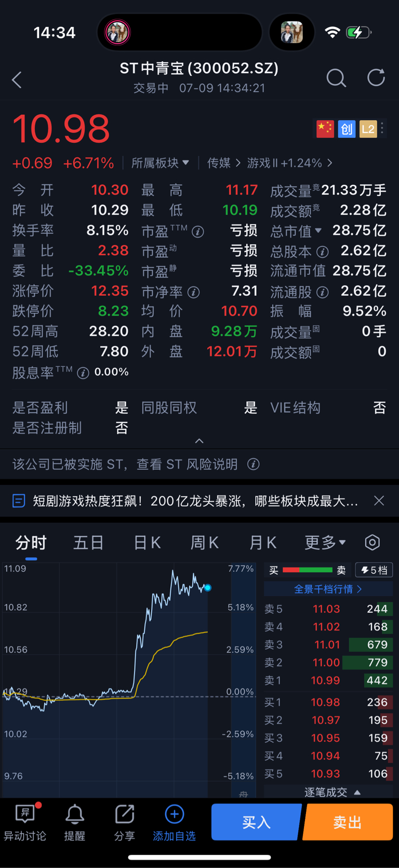Share this stock via 分享
Viewport: 399px width, 868px height.
point(124,822)
